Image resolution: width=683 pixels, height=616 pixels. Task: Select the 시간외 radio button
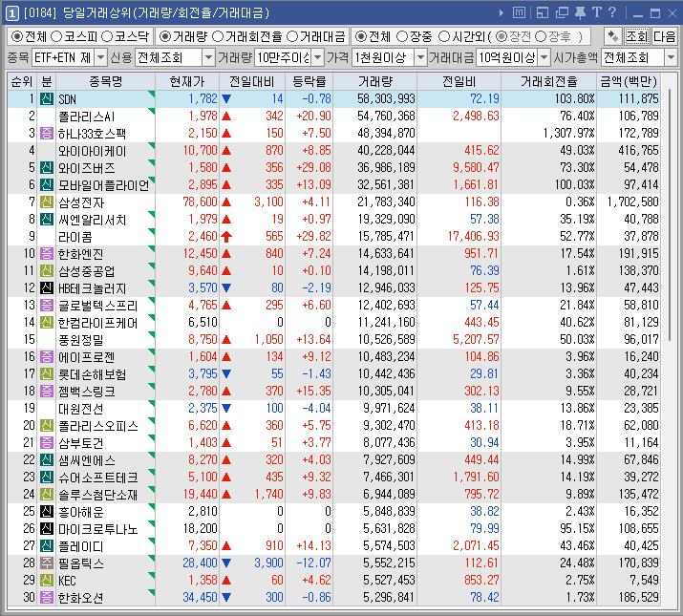(x=444, y=36)
